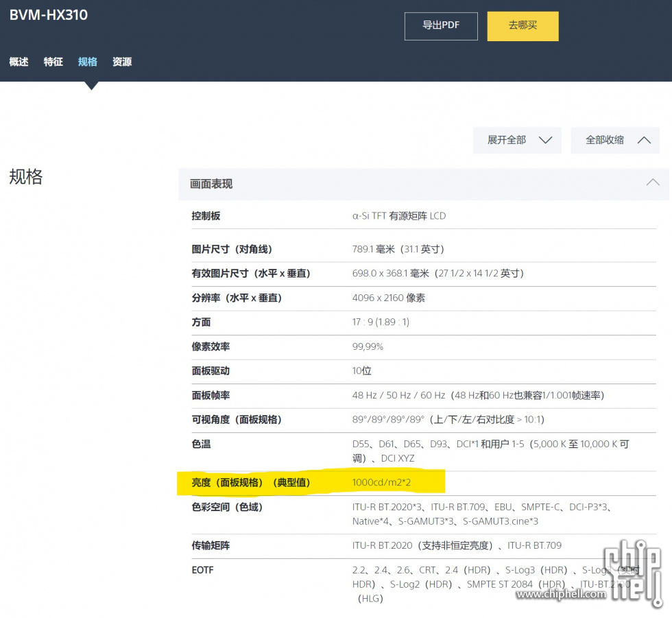The image size is (672, 618).
Task: Click the yellow 去哪买 button
Action: 523,26
